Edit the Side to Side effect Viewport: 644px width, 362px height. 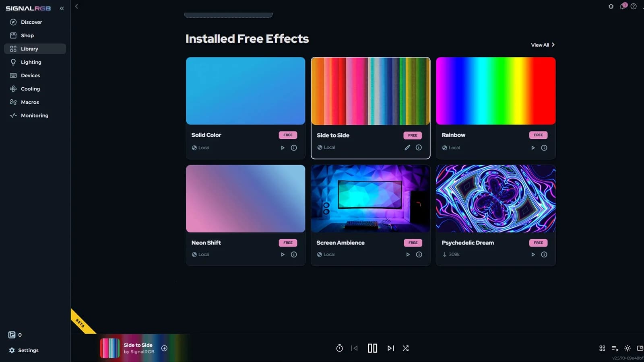click(x=407, y=147)
